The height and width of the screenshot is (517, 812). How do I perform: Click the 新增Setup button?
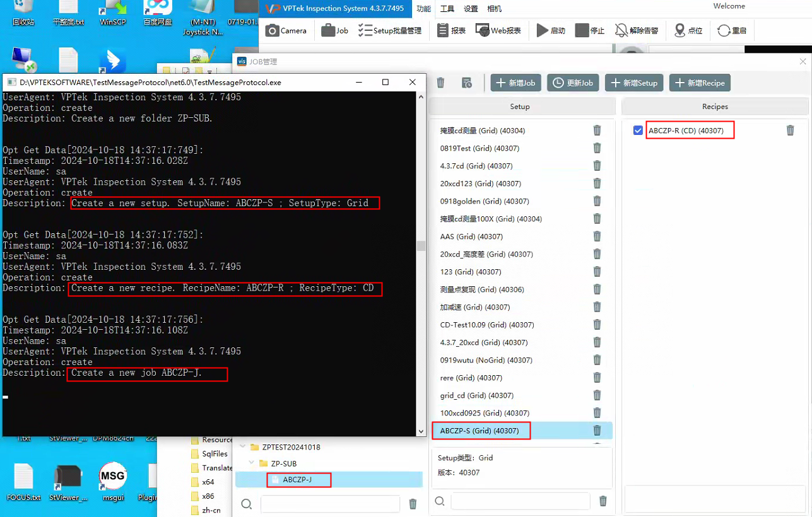point(634,83)
